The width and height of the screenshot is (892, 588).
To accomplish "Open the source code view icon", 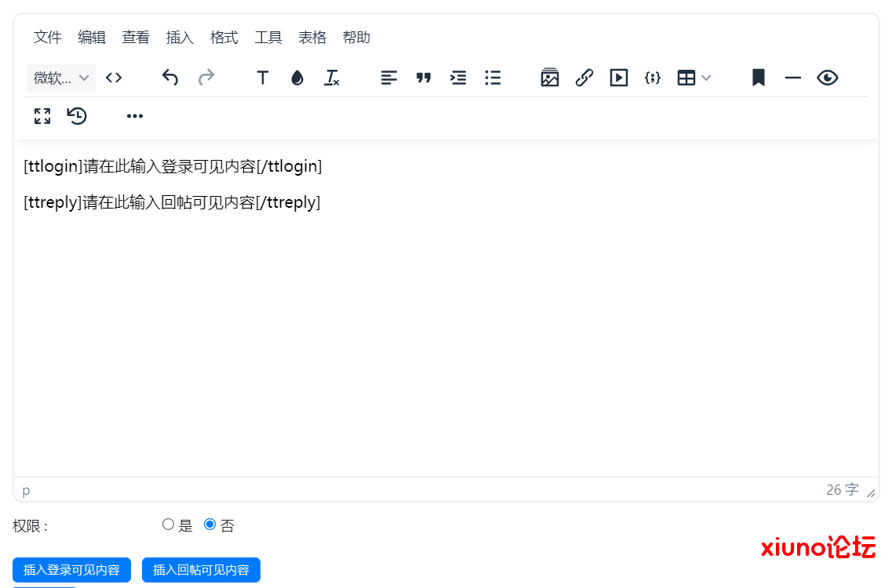I will point(114,78).
